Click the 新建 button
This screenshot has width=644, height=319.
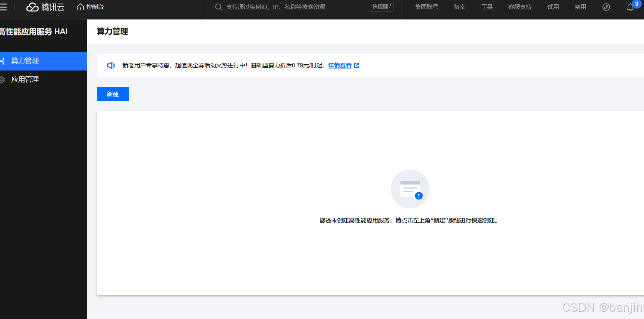[x=113, y=94]
